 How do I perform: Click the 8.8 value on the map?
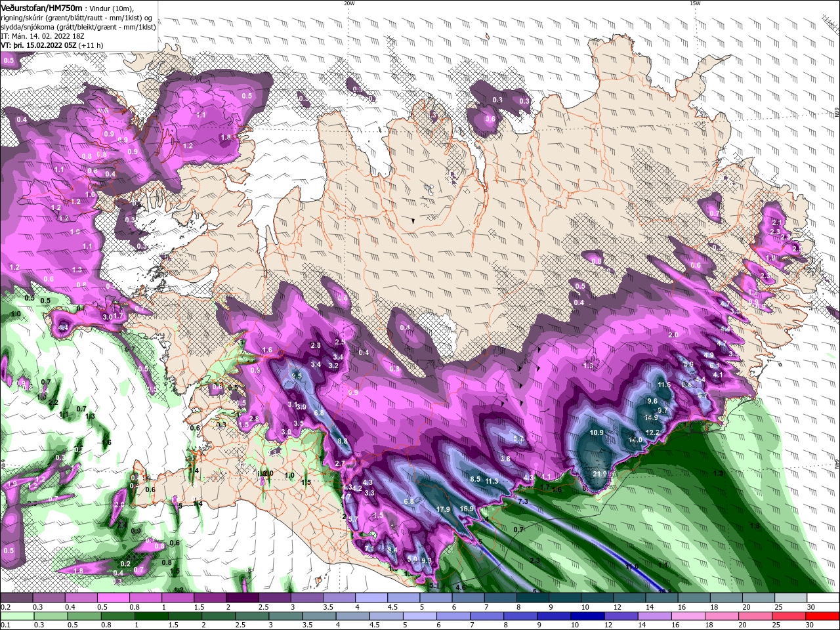[x=343, y=442]
